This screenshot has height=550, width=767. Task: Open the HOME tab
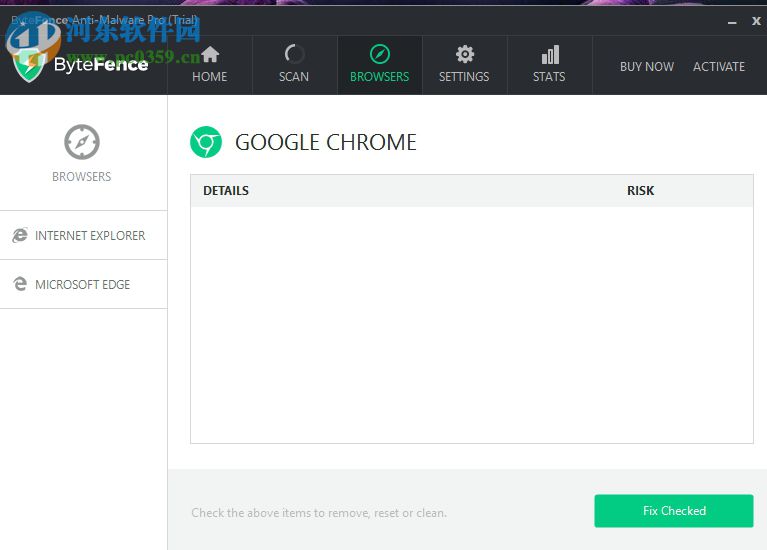pyautogui.click(x=209, y=65)
